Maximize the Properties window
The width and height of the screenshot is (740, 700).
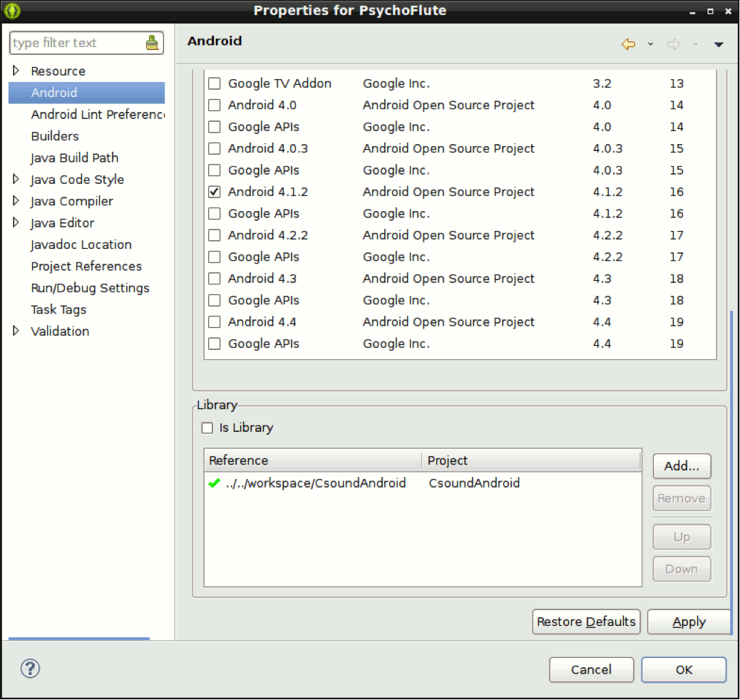click(710, 11)
